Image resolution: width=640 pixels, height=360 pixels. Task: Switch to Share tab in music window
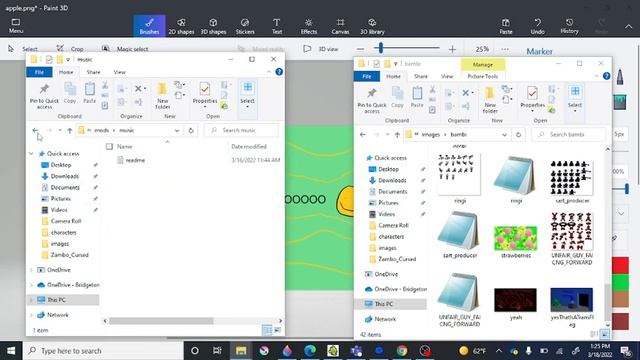coord(93,72)
